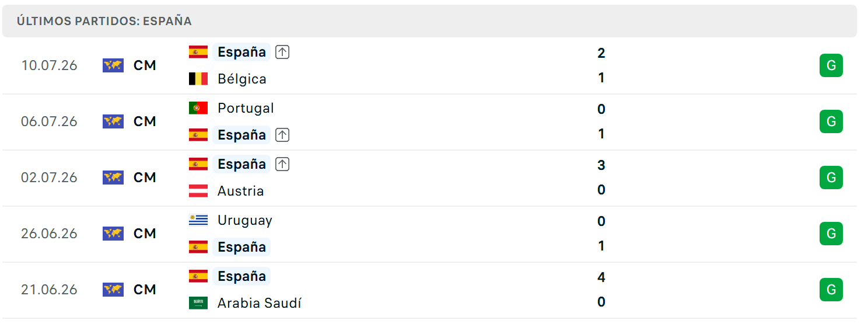Click the advancing arrow icon in the Portugal match

282,135
